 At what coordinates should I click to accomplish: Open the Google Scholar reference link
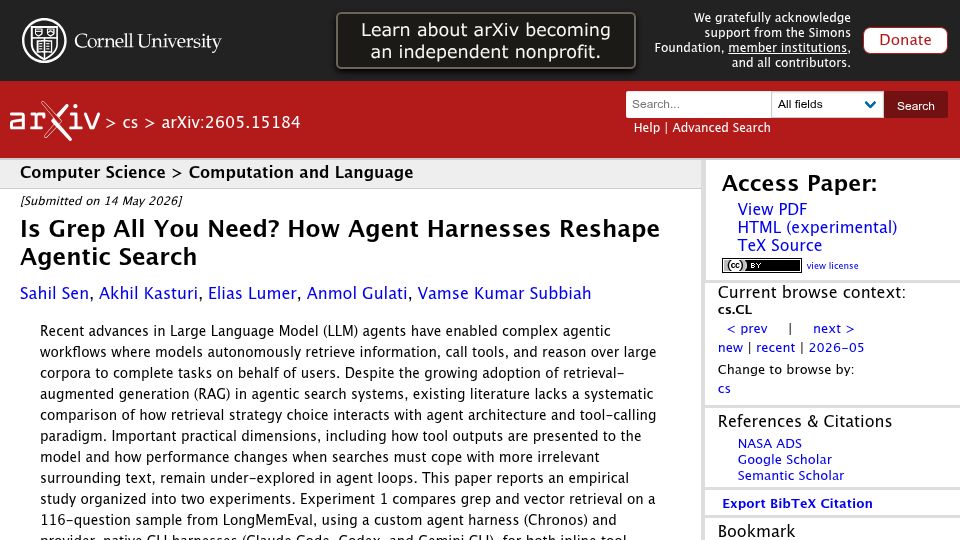[784, 459]
